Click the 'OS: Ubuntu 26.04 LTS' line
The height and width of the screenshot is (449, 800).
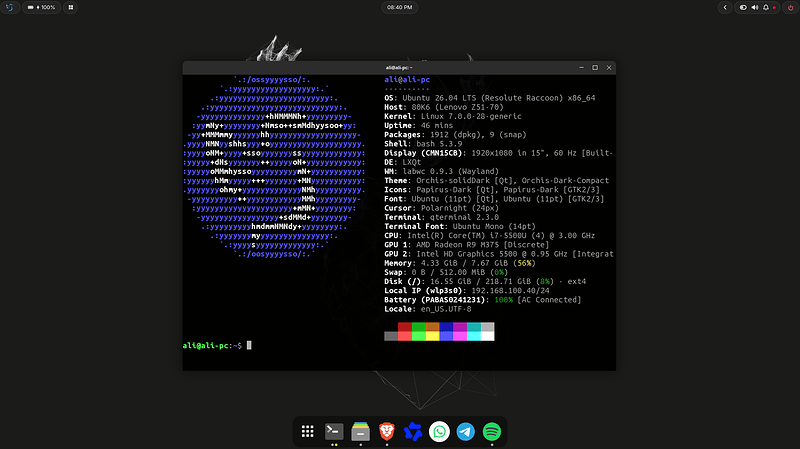490,98
